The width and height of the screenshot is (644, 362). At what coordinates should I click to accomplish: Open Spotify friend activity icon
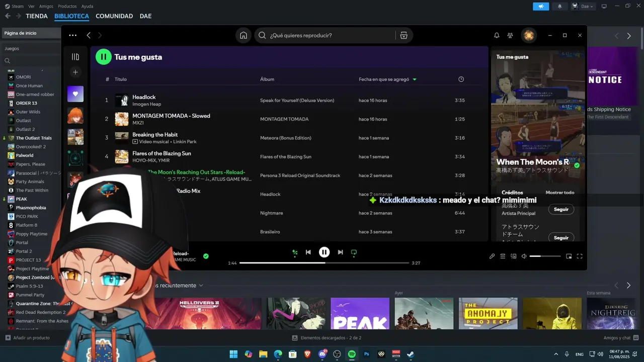(510, 35)
